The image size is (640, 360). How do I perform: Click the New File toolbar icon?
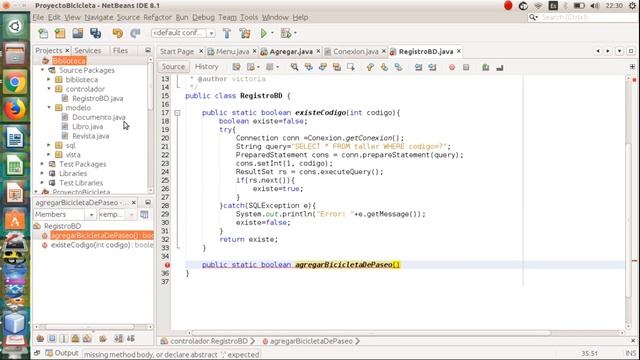(x=43, y=33)
